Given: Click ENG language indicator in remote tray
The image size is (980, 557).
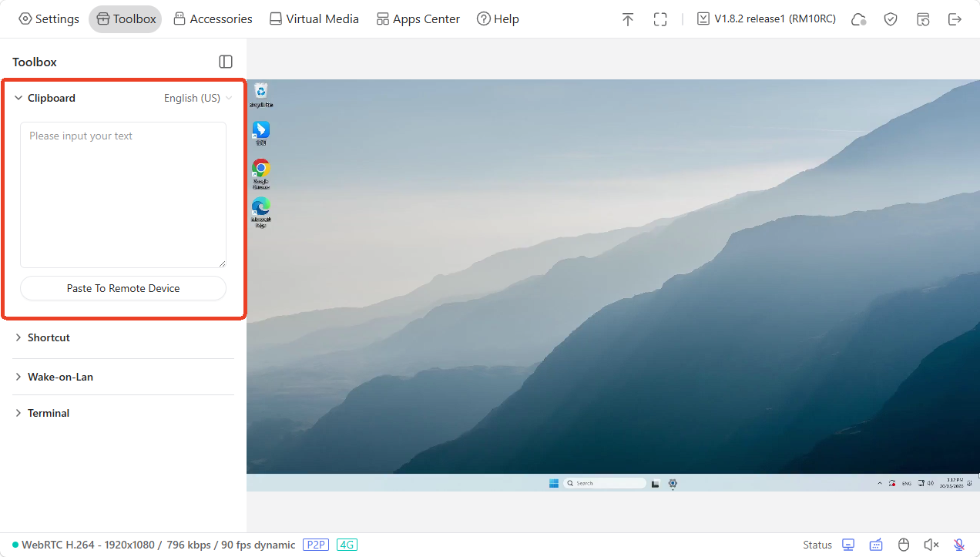Looking at the screenshot, I should pos(907,483).
